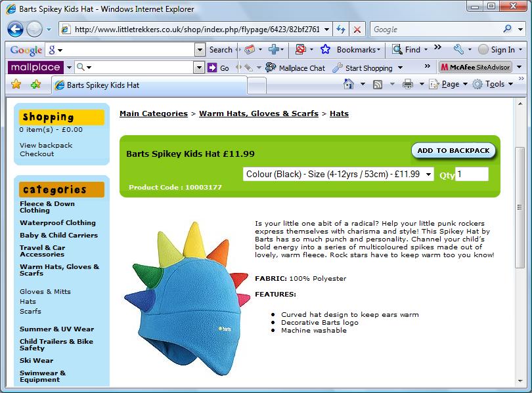Click the McAfee SiteAdvisor button

point(476,67)
